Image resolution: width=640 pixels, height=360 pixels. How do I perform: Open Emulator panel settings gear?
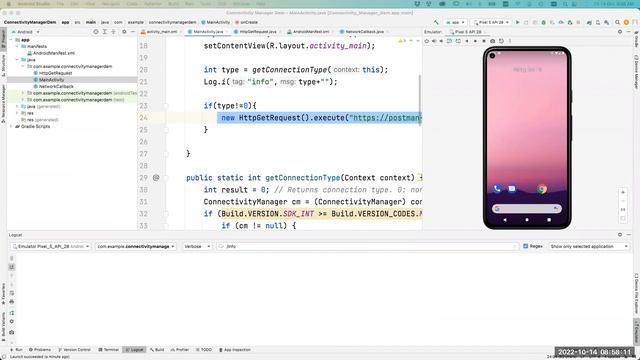[620, 31]
